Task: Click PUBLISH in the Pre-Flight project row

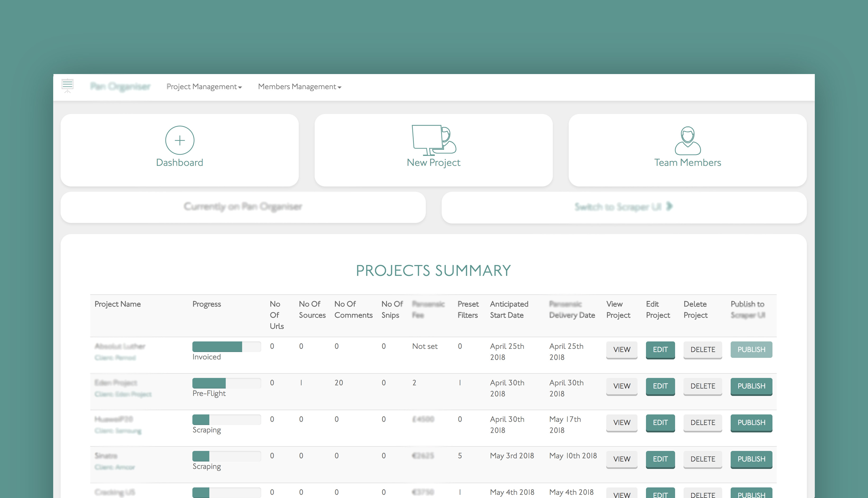Action: (751, 386)
